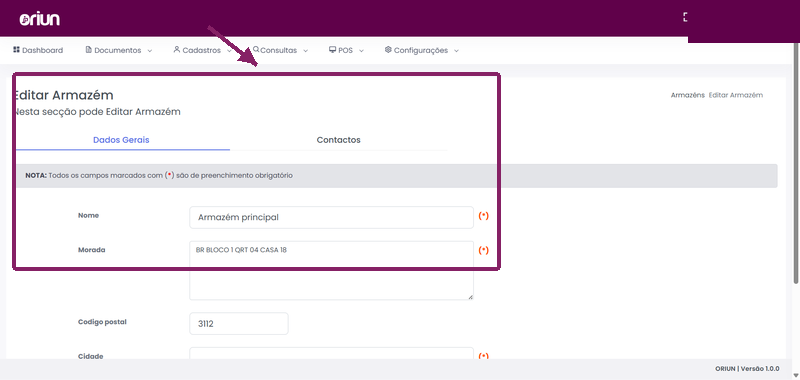Focus the Nome input field
This screenshot has height=380, width=800.
click(x=331, y=217)
